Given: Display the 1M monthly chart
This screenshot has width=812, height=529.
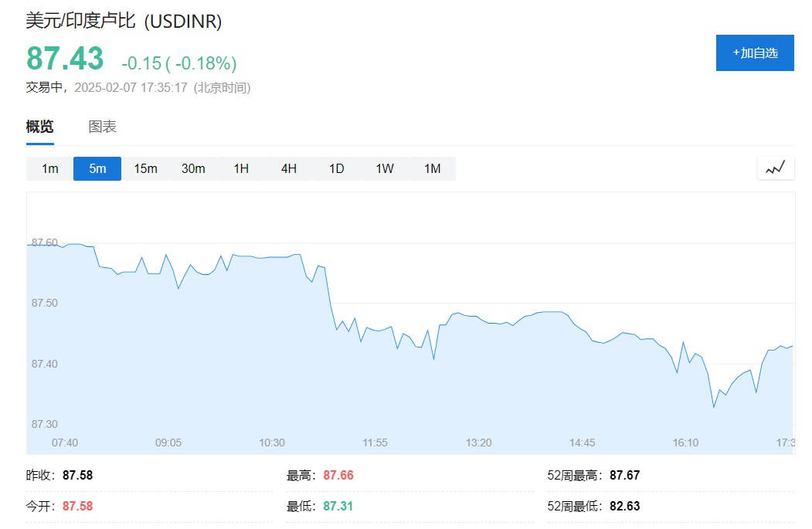Looking at the screenshot, I should click(433, 168).
